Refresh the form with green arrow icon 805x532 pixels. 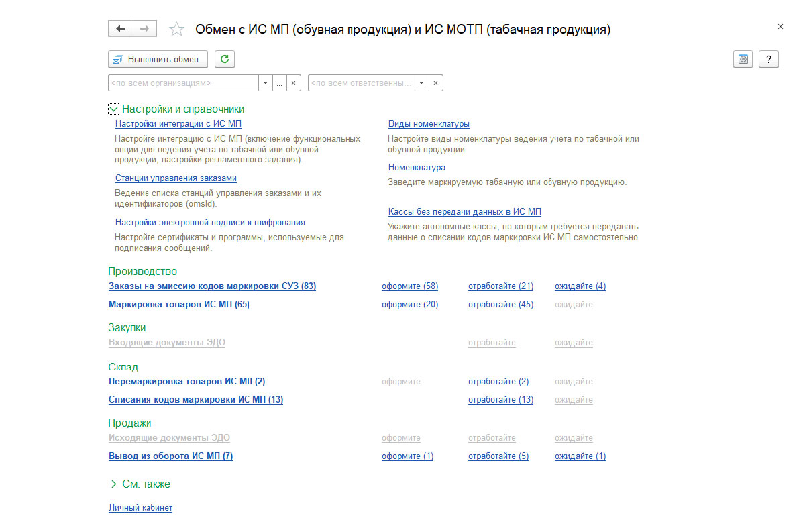225,59
